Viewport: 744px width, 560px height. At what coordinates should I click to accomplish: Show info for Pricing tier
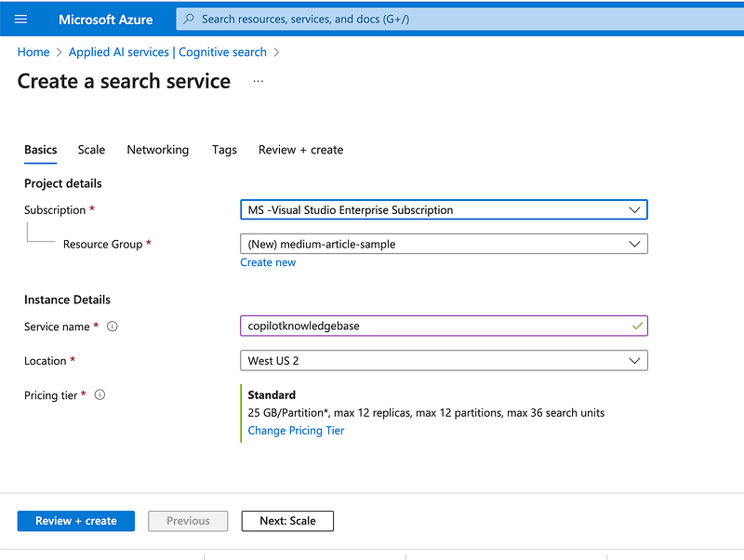pos(100,394)
